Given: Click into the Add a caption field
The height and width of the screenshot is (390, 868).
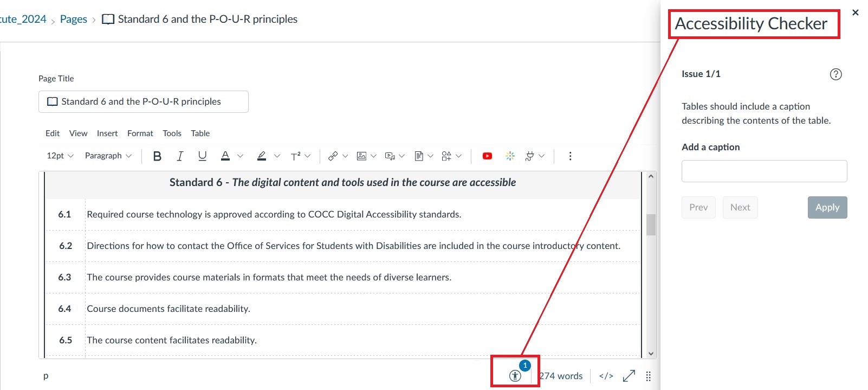Looking at the screenshot, I should pos(764,171).
